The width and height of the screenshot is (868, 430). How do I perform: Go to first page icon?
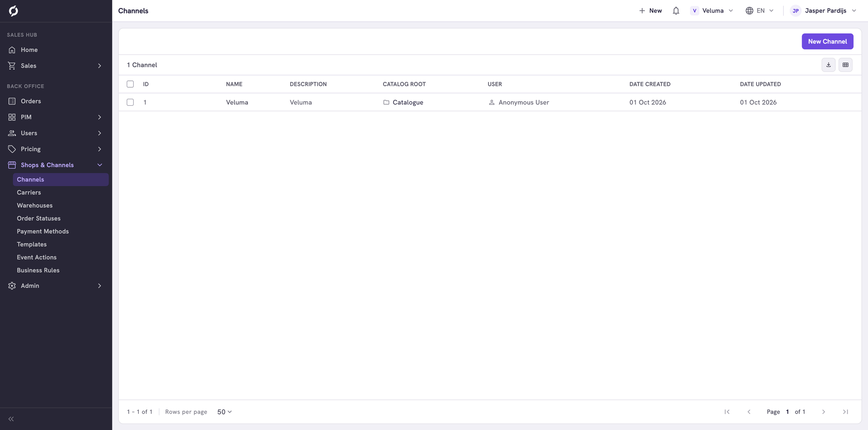point(727,412)
